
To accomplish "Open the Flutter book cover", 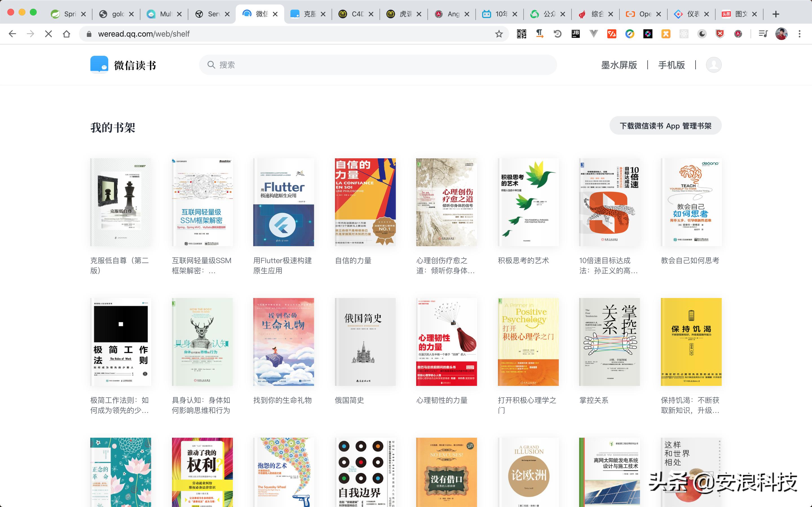I will [284, 202].
